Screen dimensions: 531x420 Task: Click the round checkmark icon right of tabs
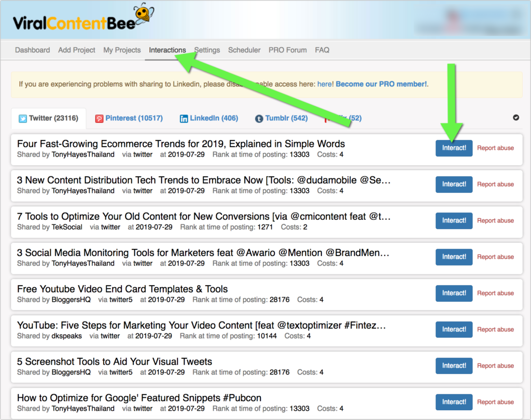coord(516,118)
